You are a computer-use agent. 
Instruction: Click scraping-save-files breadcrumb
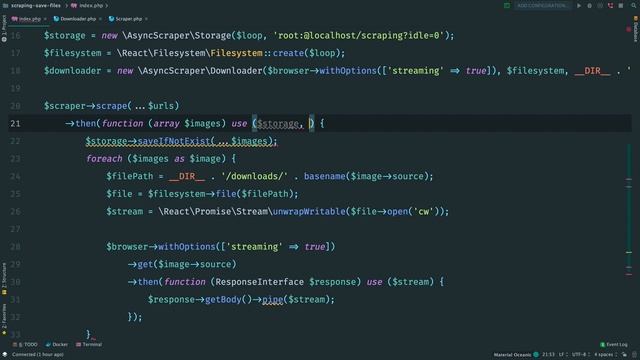click(36, 6)
